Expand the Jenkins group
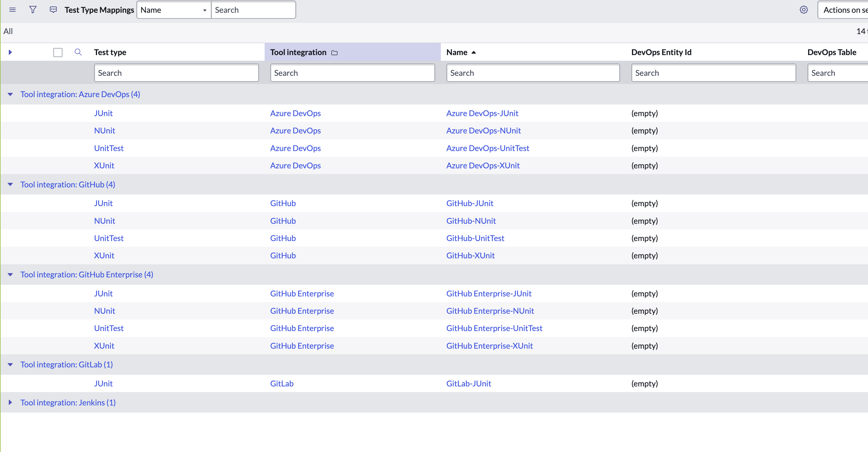This screenshot has width=868, height=452. (10, 402)
